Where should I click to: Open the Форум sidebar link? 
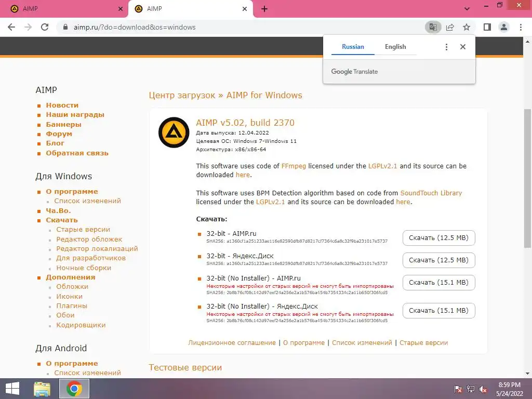click(x=59, y=134)
